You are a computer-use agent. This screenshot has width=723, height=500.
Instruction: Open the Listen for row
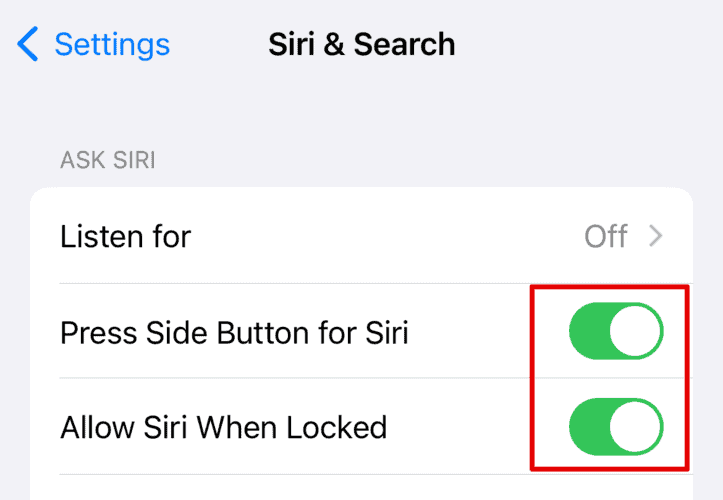click(x=300, y=236)
